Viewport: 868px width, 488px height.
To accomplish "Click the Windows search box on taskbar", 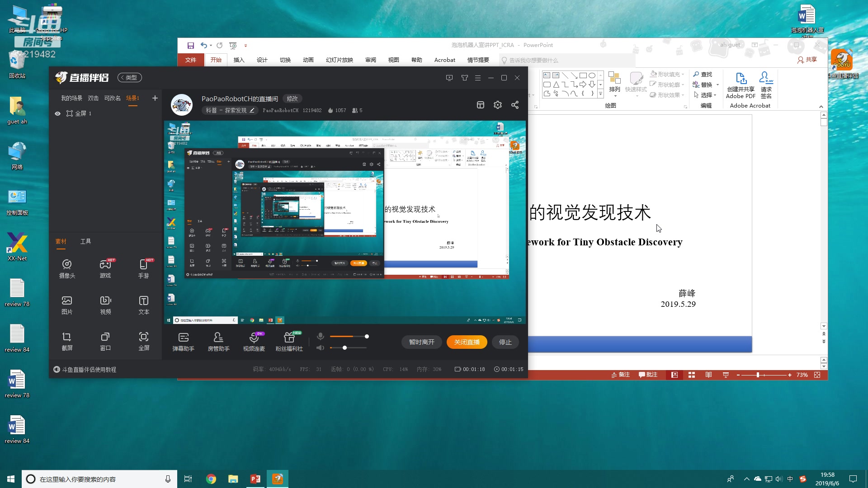I will click(99, 479).
